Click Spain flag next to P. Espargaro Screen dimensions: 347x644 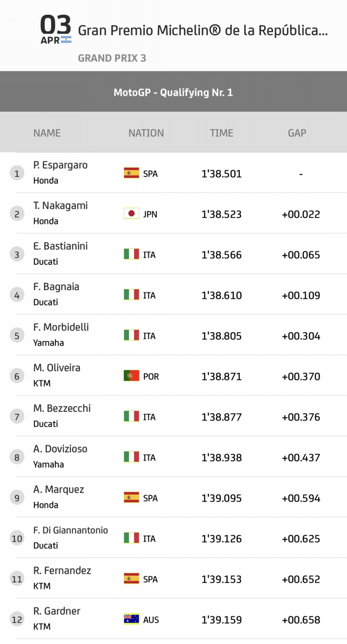tap(131, 173)
